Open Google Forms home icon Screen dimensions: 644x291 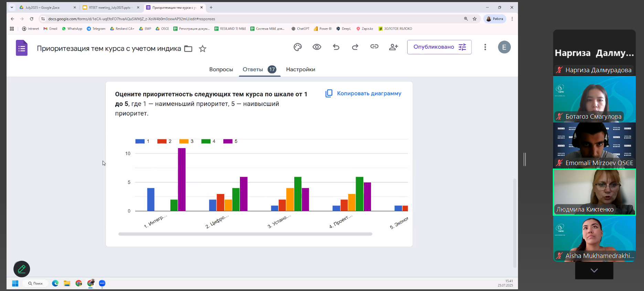[x=22, y=48]
